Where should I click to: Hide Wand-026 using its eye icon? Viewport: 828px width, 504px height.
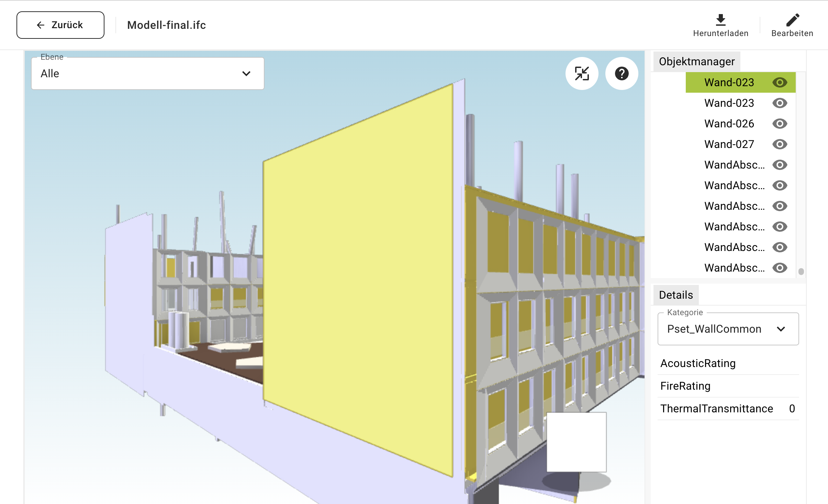(780, 124)
